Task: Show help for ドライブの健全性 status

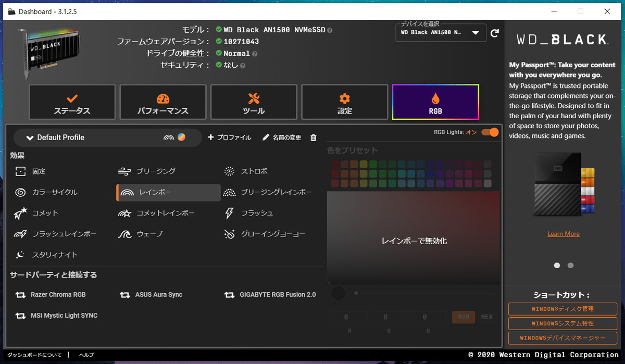Action: point(255,54)
